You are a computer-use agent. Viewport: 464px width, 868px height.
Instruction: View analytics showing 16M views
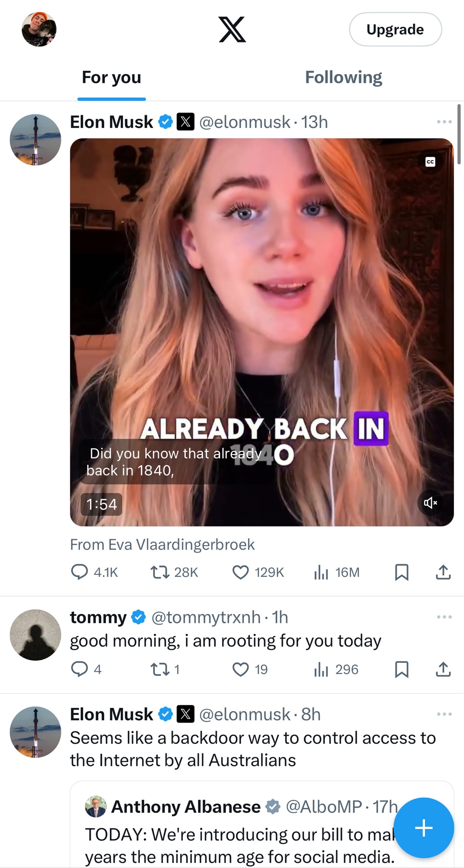coord(321,572)
